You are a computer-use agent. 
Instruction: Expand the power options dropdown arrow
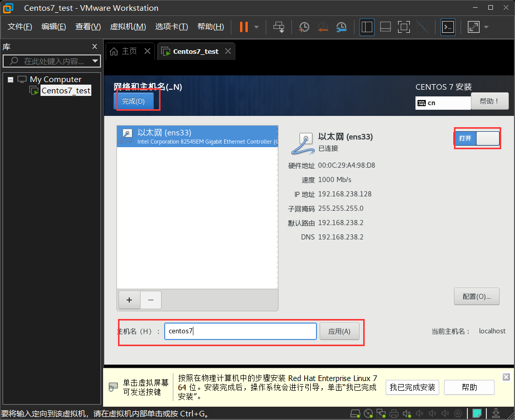point(256,27)
